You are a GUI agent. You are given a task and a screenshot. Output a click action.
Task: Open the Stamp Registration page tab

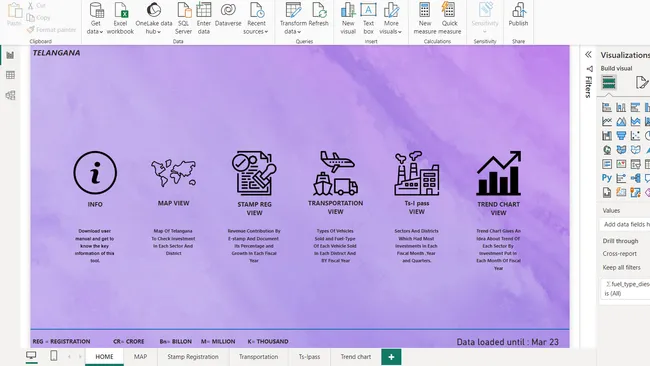coord(193,356)
